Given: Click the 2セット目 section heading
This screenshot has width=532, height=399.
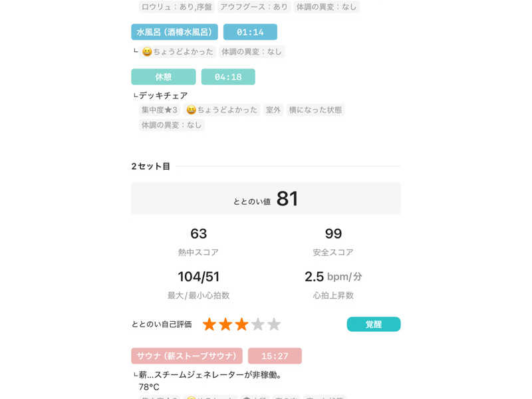Looking at the screenshot, I should click(x=151, y=166).
